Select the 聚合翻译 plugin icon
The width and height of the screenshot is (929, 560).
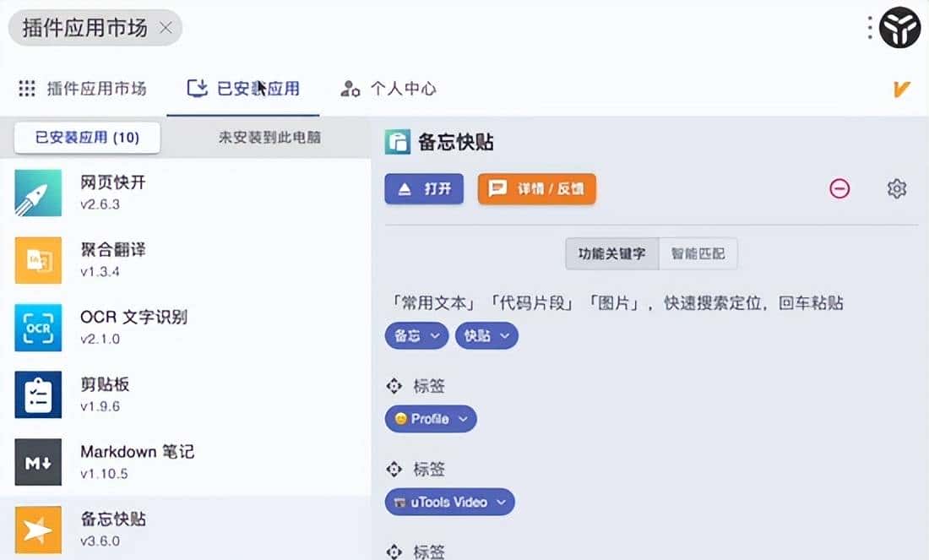37,260
